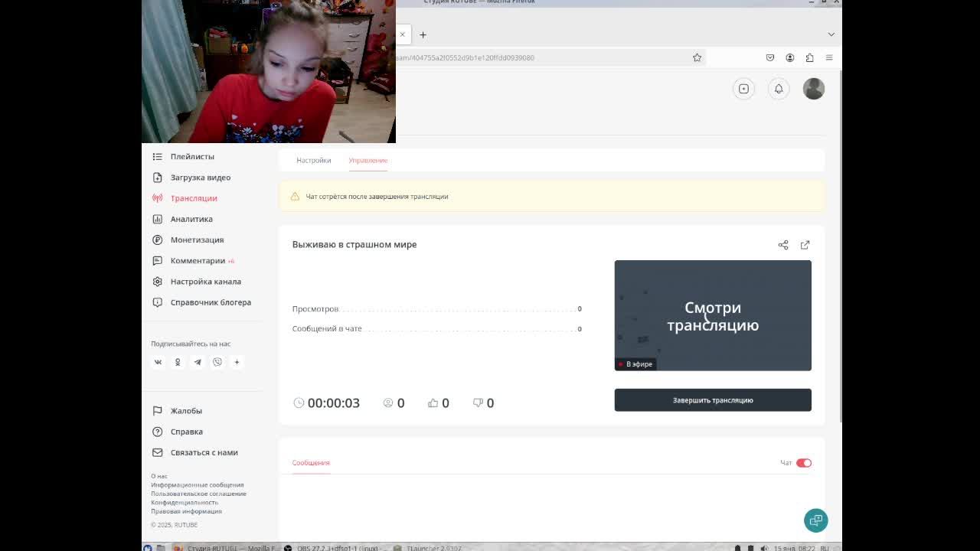Screen dimensions: 980x551
Task: Open the Плейлисты sidebar section
Action: tap(192, 156)
